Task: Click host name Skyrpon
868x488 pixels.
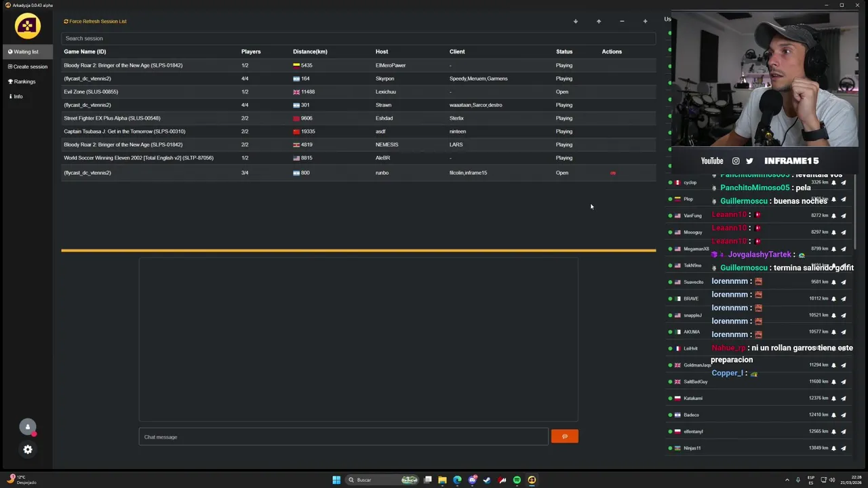Action: tap(384, 79)
